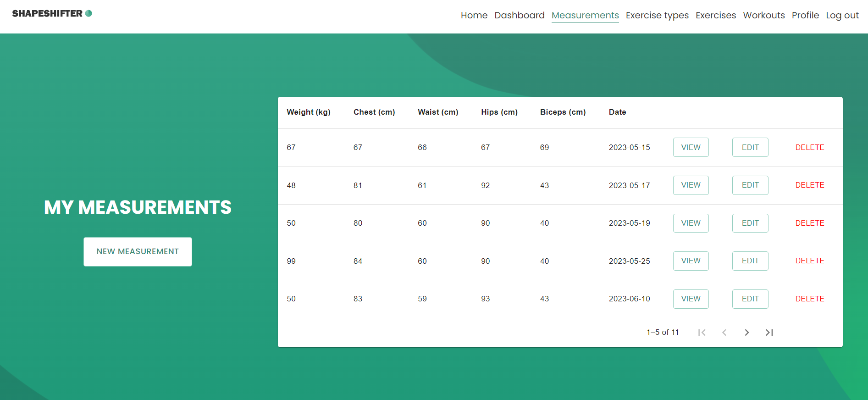Go to previous page of measurements
The width and height of the screenshot is (868, 400).
pos(724,333)
